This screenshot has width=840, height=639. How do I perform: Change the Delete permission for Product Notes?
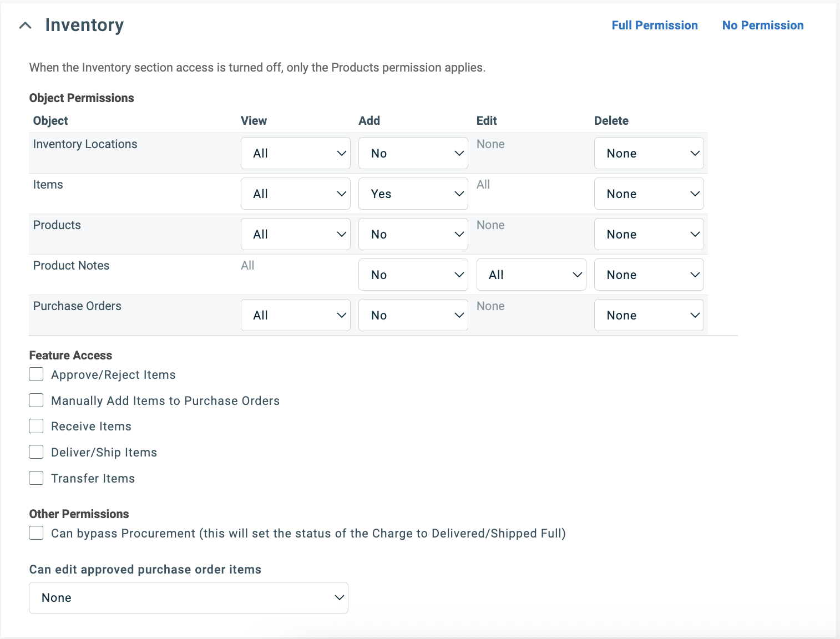coord(649,274)
